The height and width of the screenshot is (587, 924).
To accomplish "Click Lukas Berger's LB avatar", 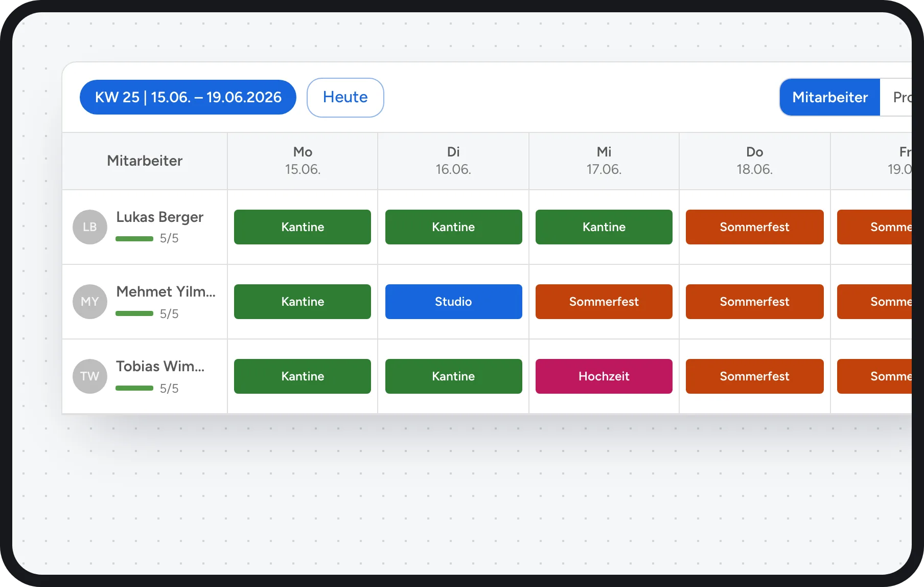I will (x=90, y=227).
